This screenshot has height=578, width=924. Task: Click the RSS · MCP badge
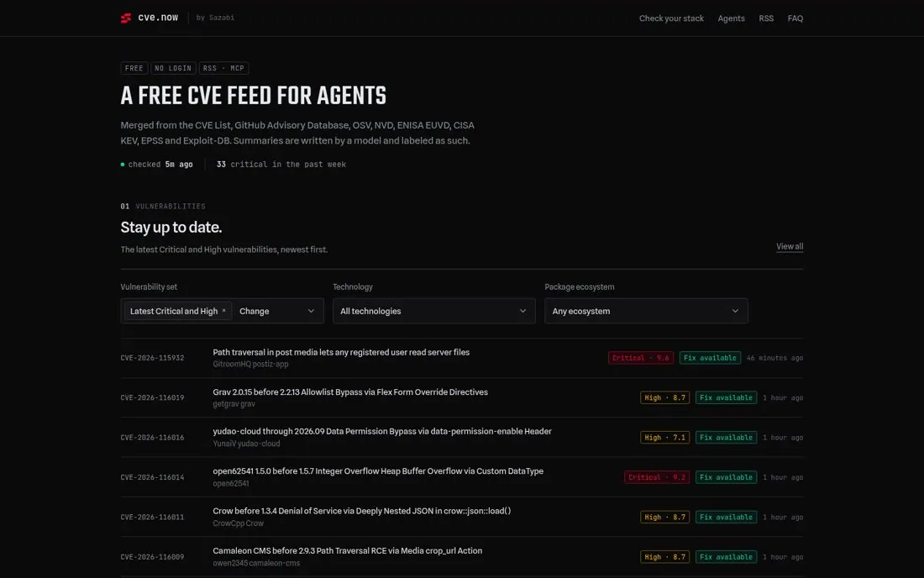(x=223, y=68)
